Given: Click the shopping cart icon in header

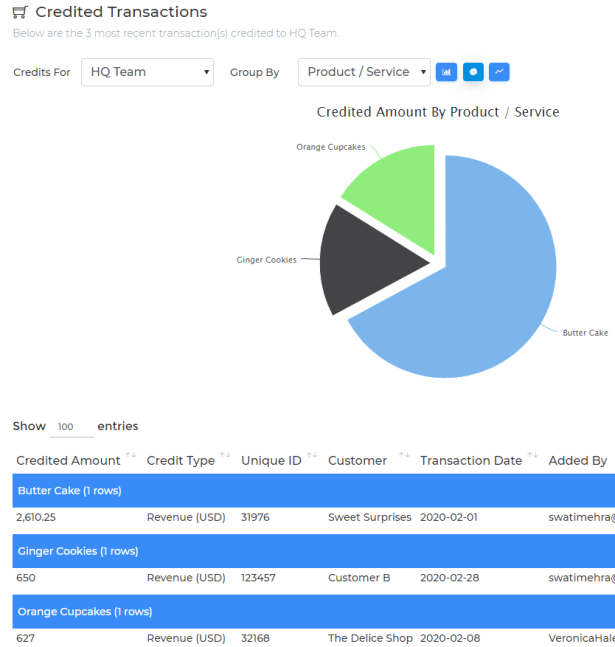Looking at the screenshot, I should point(20,12).
